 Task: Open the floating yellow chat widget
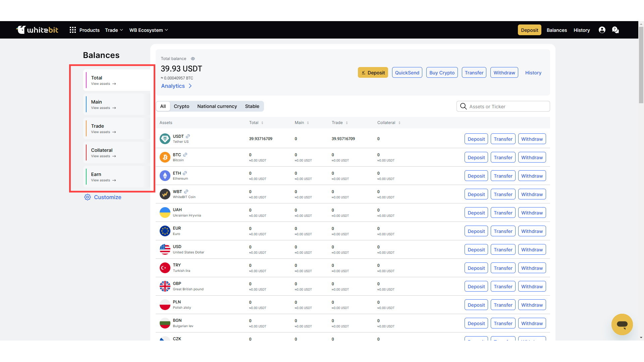[x=622, y=324]
